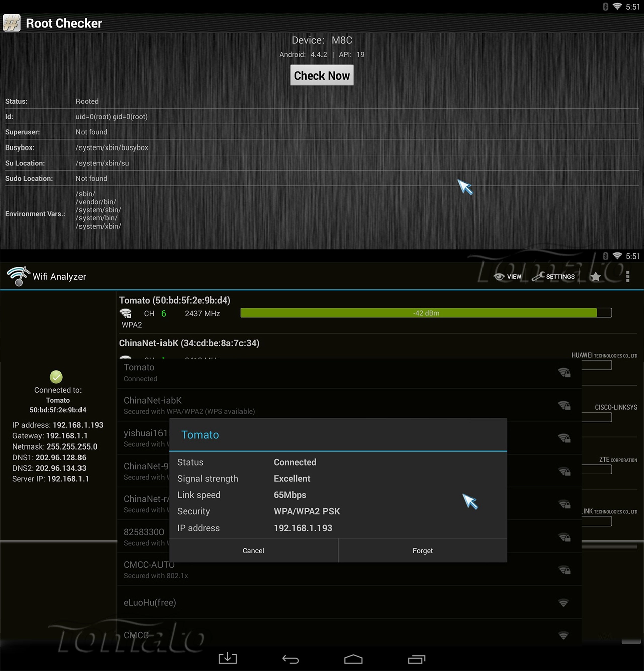Select the /system/xbin/busybox path text
644x671 pixels.
click(112, 147)
